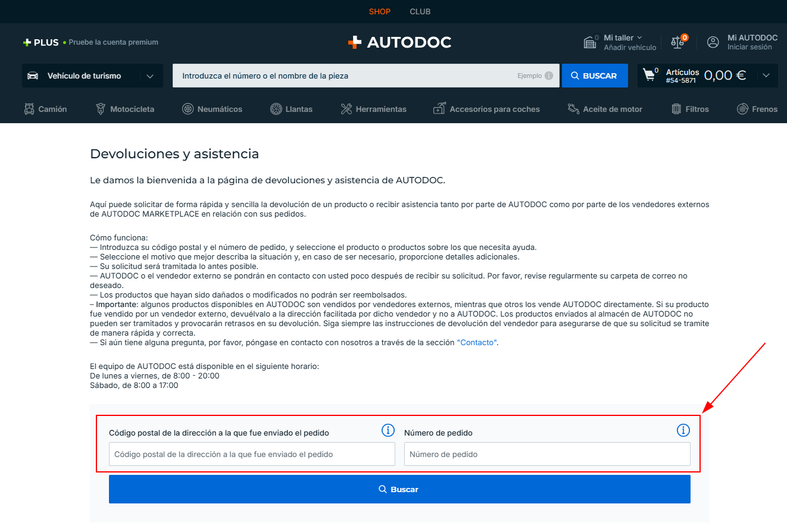Open the Herramientas category
Screen dimensions: 787x532
[x=374, y=109]
